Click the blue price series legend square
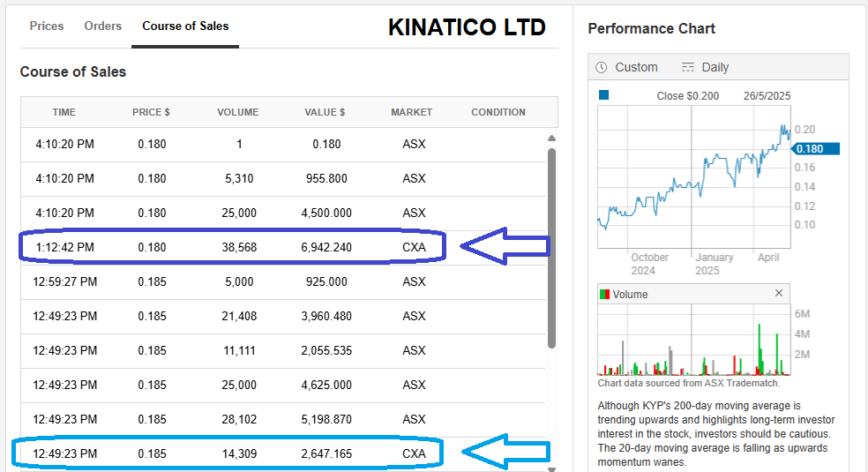 pos(603,95)
